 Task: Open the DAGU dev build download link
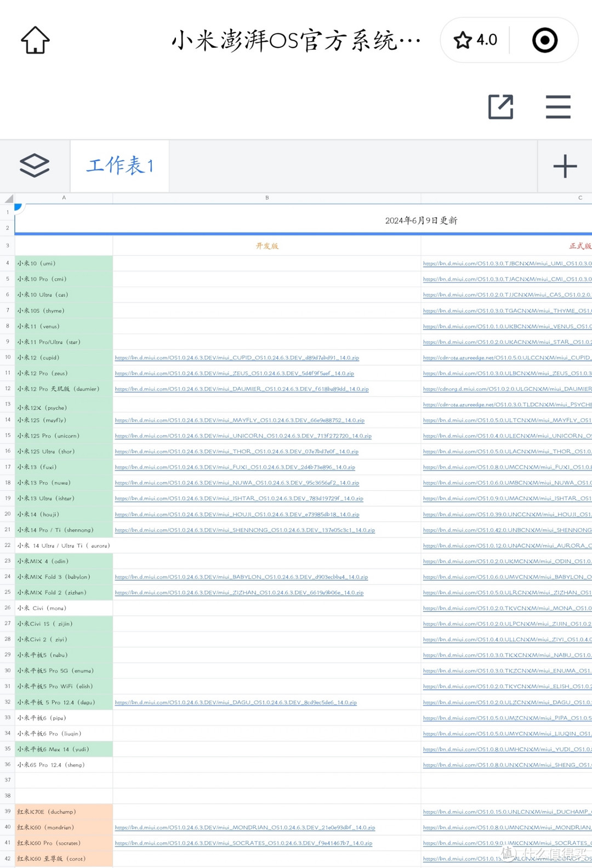pos(236,702)
